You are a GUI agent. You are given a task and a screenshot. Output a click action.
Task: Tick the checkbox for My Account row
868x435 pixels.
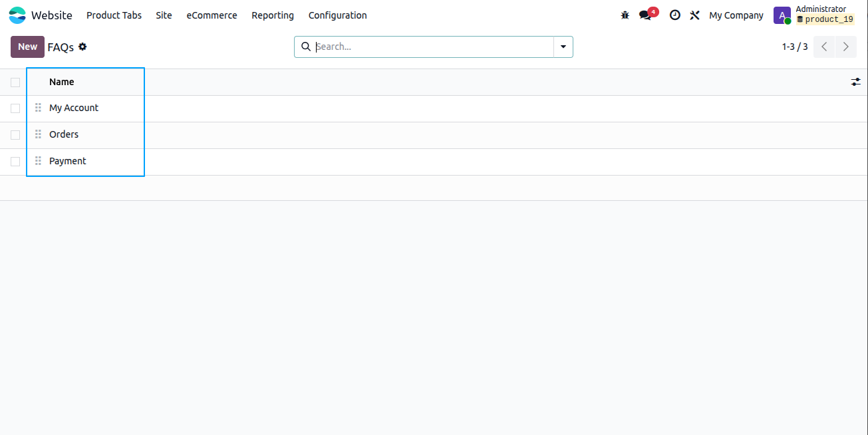tap(15, 108)
